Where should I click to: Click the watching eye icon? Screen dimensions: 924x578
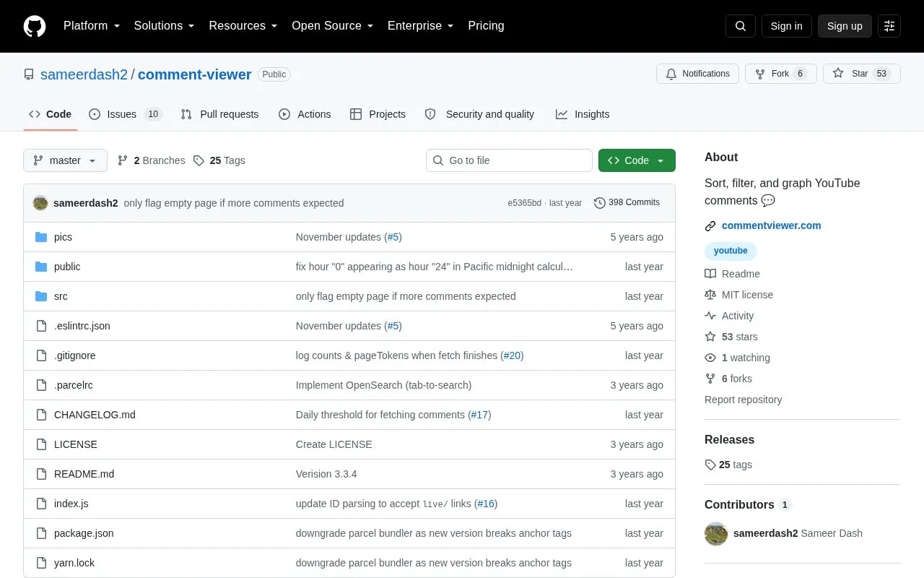710,358
